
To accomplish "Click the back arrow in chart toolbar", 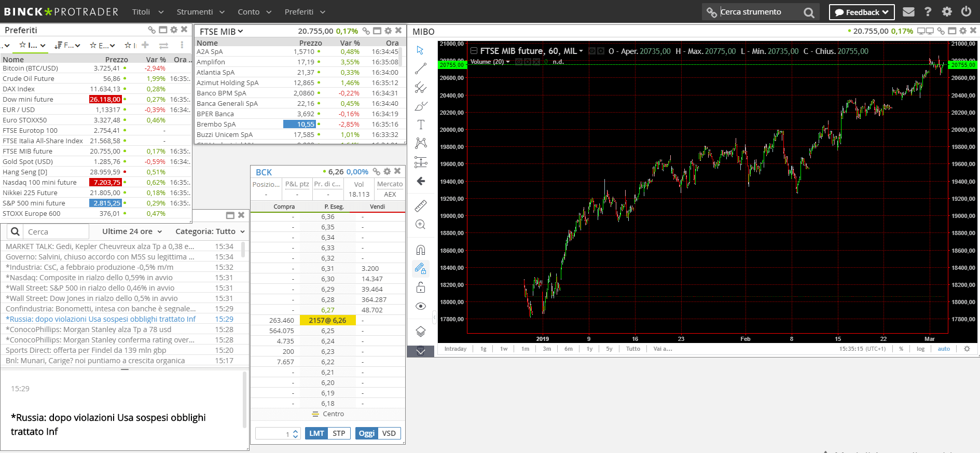I will [421, 181].
